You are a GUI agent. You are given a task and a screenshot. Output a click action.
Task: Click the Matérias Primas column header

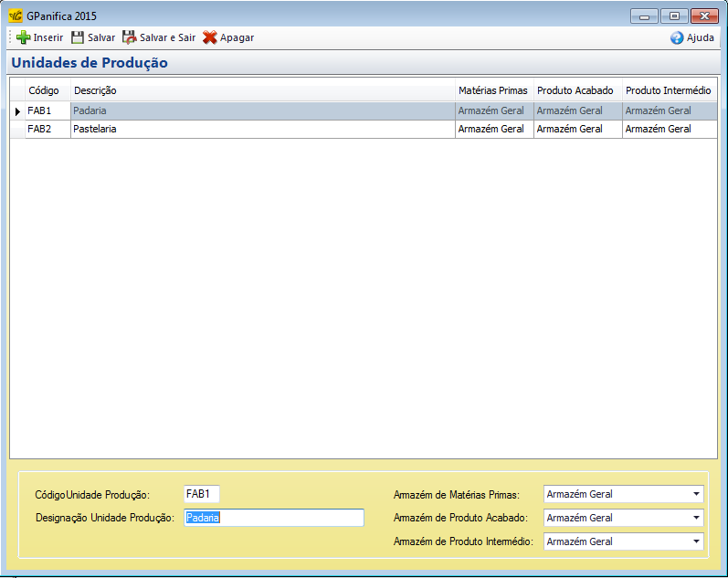coord(493,90)
